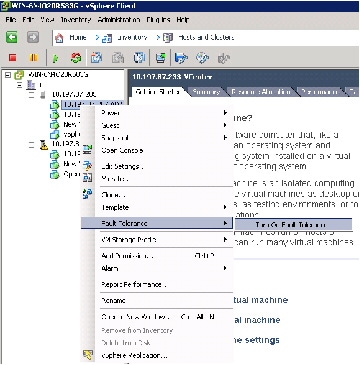Click the Clone icon in context menu
Screen dimensions: 360x365
click(x=88, y=194)
